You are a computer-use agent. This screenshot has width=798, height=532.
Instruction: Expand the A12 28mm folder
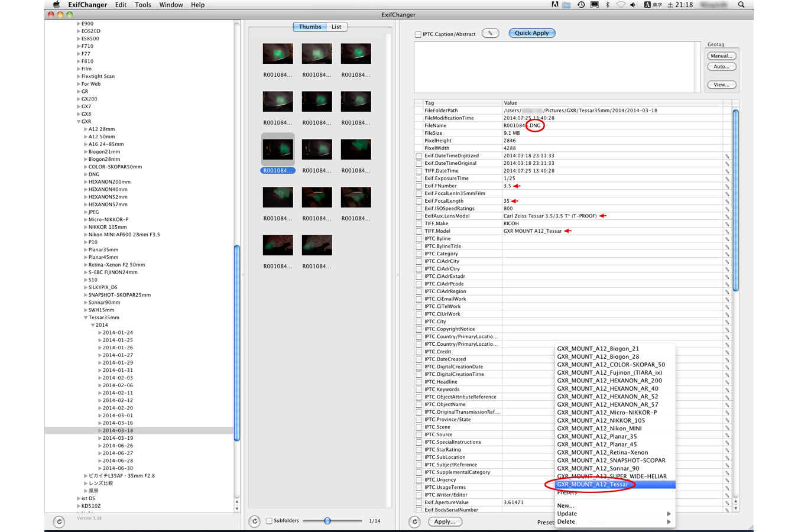pos(85,129)
